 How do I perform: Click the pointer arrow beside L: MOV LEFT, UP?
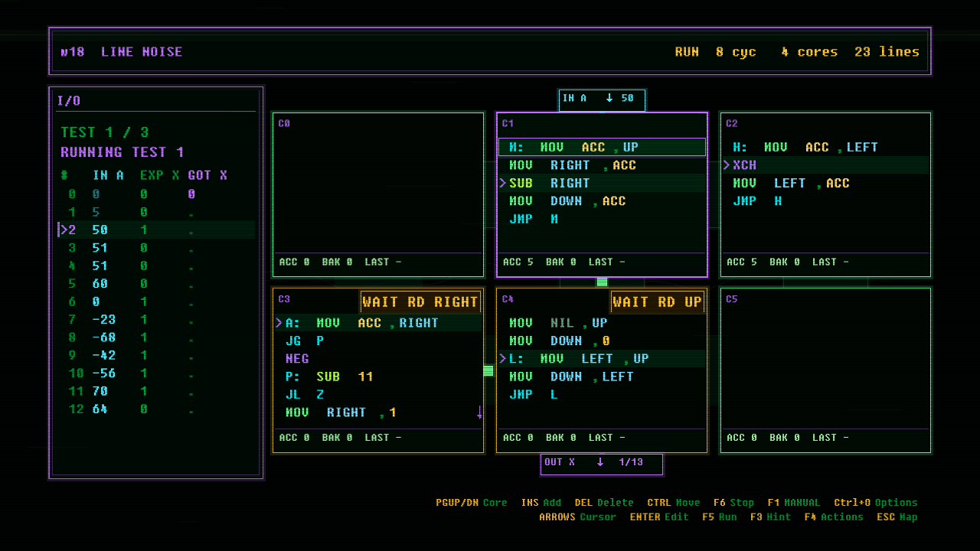tap(503, 358)
